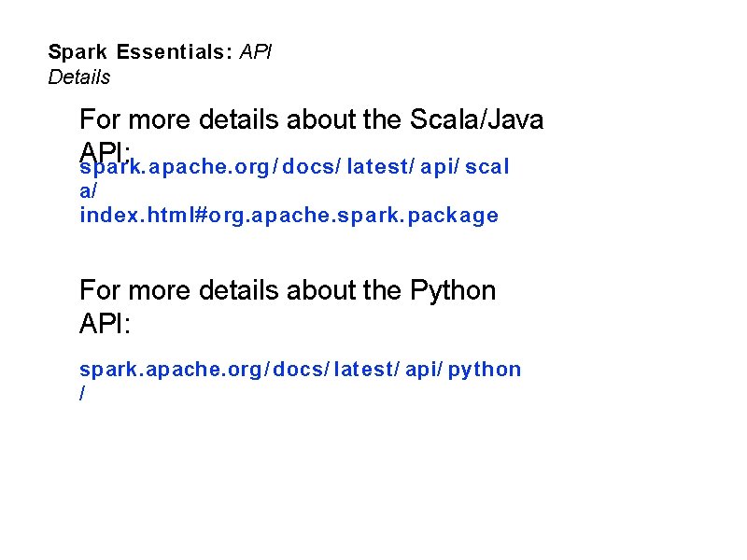Click the trailing slash under the Python link
Screen dimensions: 747x560
click(x=82, y=394)
